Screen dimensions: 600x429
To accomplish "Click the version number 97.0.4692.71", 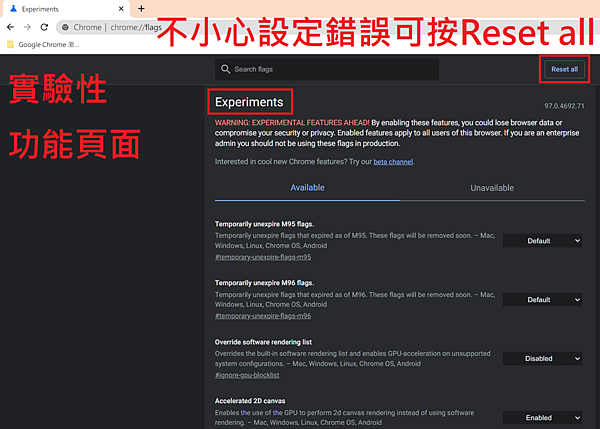I will [564, 106].
